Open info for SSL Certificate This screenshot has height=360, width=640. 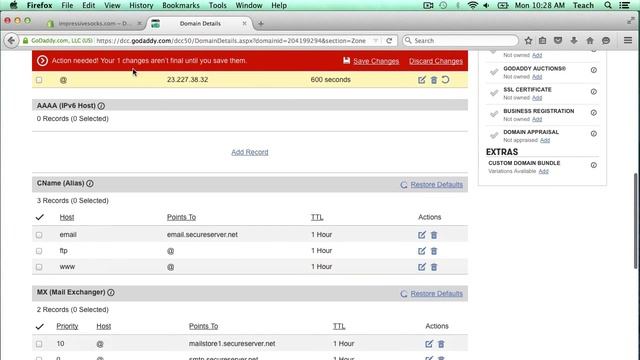[593, 91]
